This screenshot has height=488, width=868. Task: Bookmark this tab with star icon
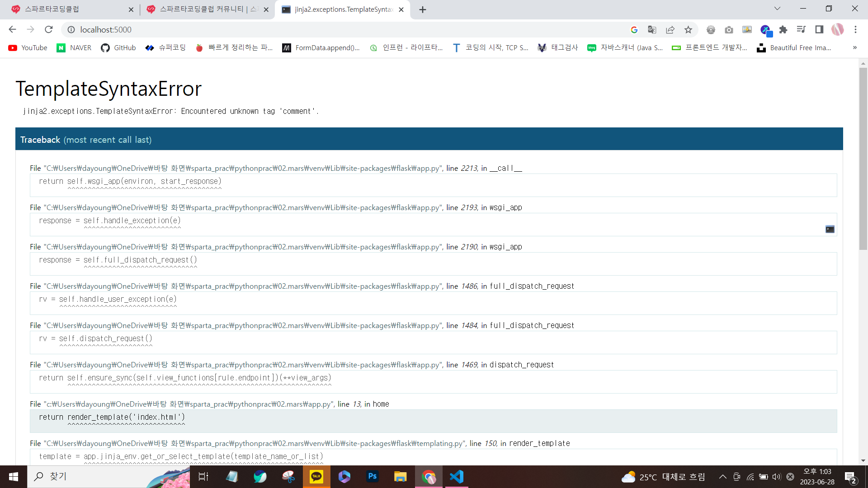(x=688, y=29)
